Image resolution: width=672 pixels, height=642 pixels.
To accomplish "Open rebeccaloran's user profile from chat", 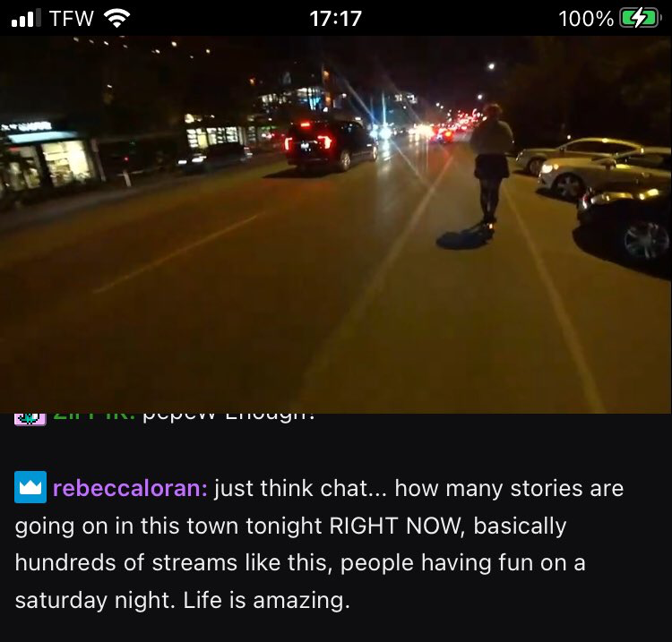I will 130,488.
